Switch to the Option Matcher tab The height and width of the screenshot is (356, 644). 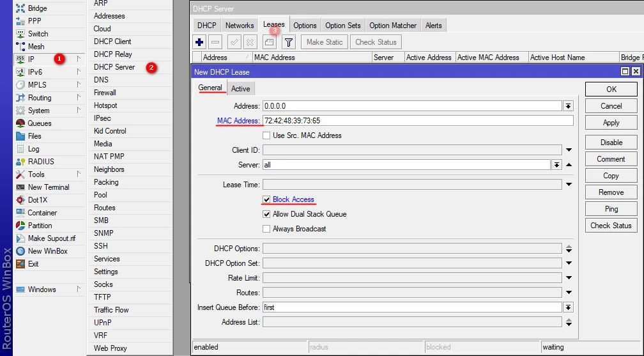(393, 26)
